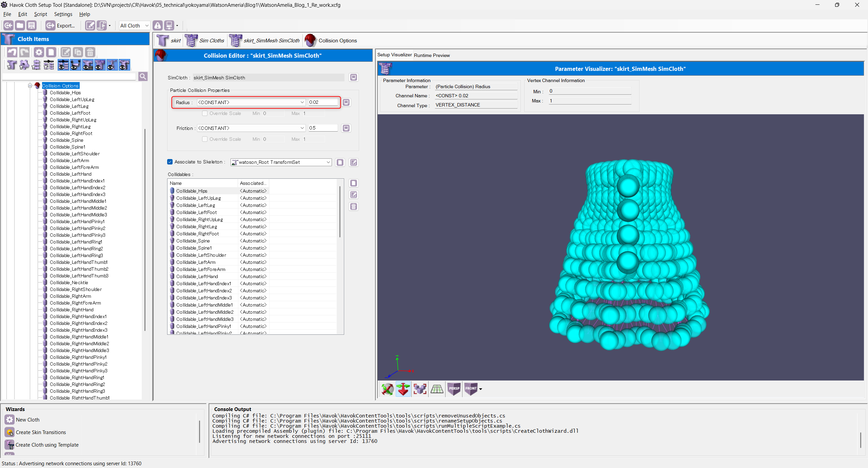Viewport: 868px width, 468px height.
Task: Click the magnifier search icon in Cloth Items
Action: 143,77
